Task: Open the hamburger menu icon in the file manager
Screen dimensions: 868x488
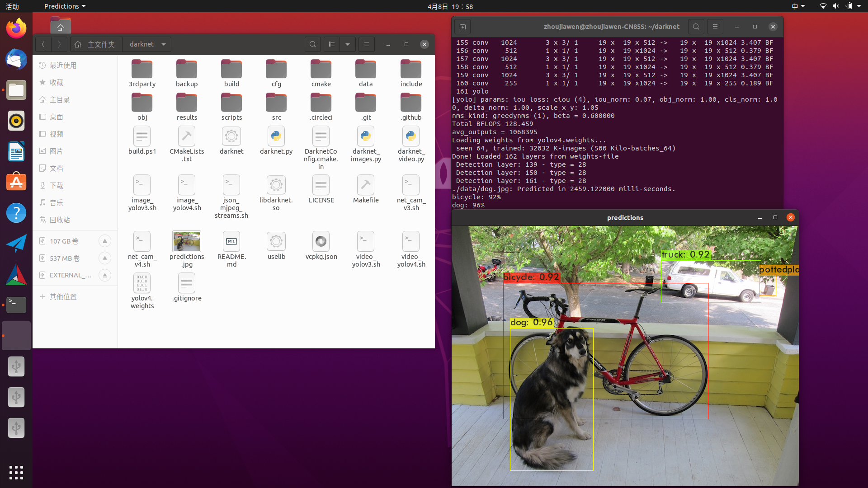Action: 366,44
